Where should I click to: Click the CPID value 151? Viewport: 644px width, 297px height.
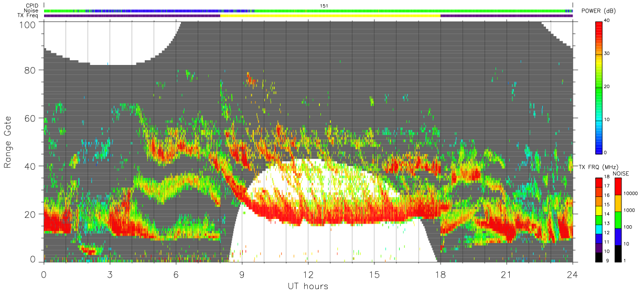pyautogui.click(x=324, y=6)
